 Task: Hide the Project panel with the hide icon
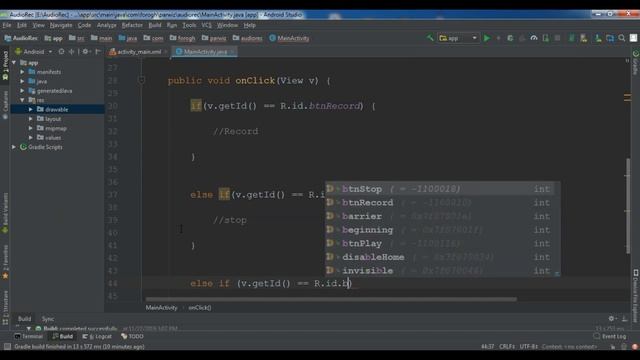pos(98,52)
